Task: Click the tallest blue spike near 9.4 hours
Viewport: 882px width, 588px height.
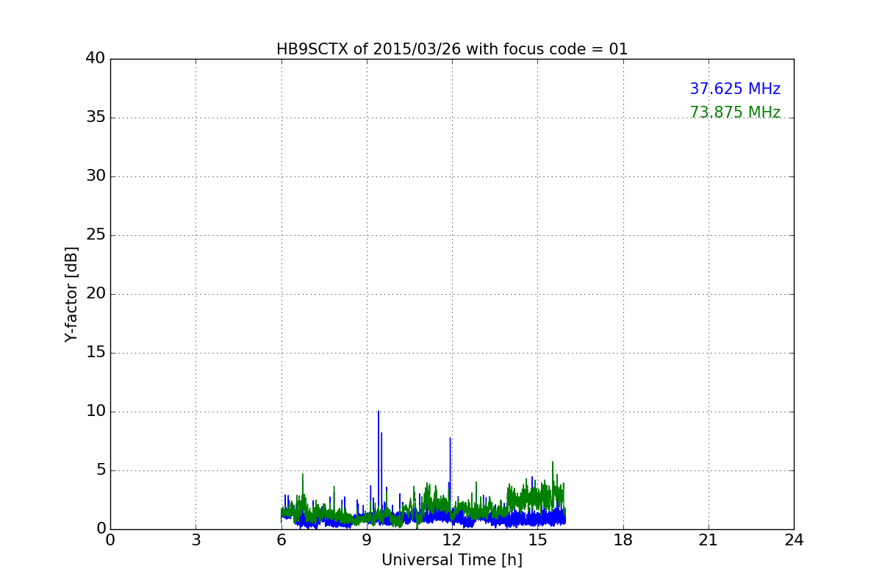Action: 379,412
